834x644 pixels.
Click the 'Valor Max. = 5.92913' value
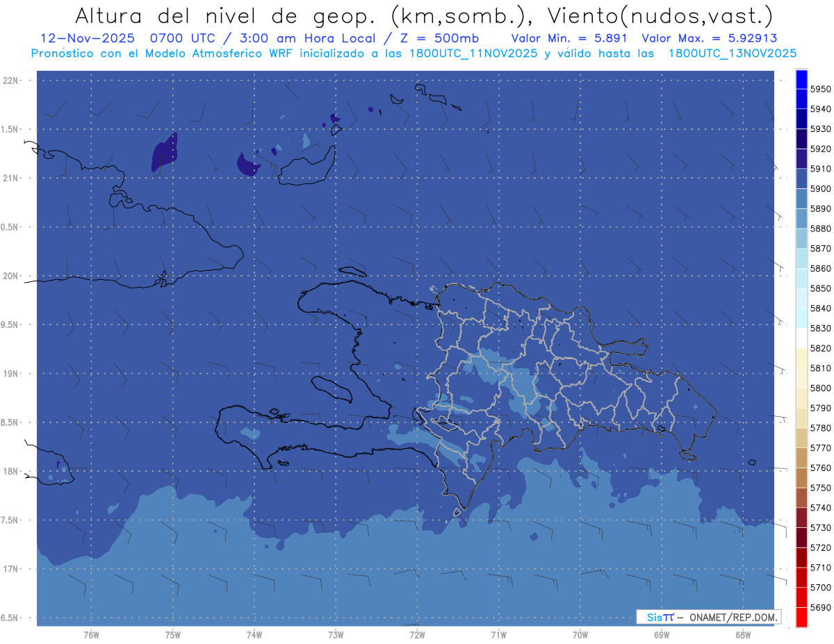(x=710, y=38)
